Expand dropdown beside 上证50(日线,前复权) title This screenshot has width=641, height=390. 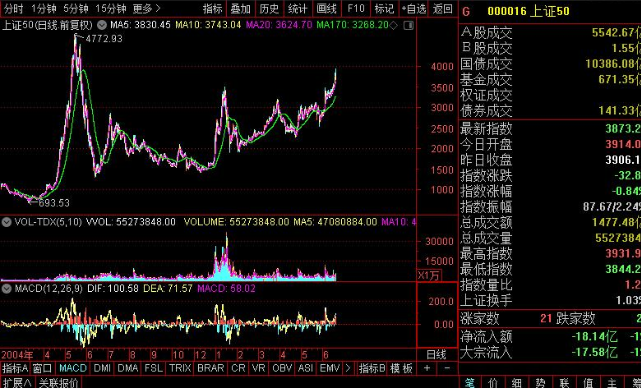click(102, 25)
